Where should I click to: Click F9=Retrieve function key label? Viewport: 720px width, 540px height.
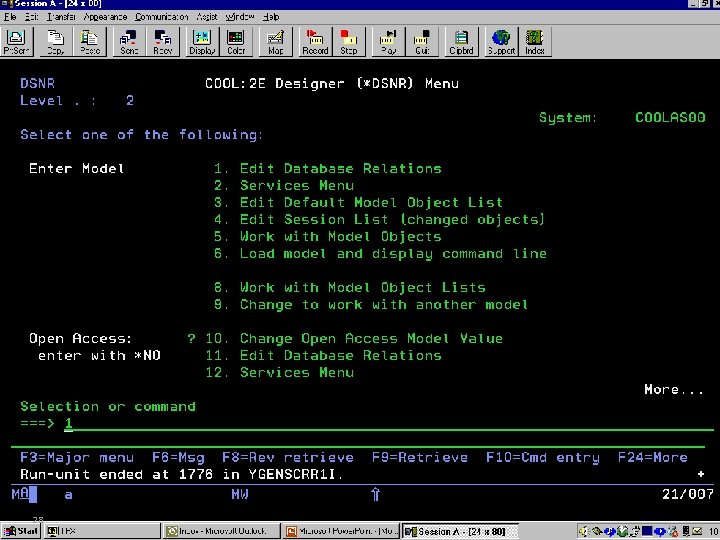(420, 457)
